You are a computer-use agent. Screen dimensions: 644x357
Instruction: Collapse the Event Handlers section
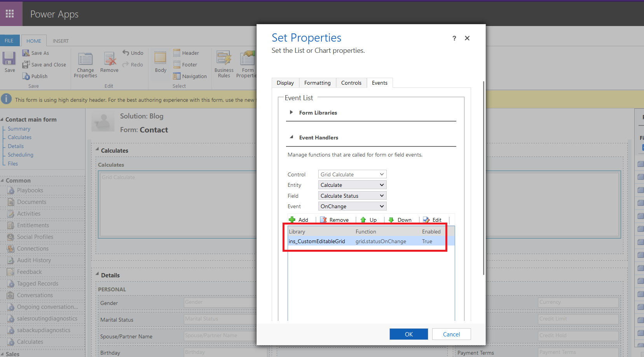point(291,137)
